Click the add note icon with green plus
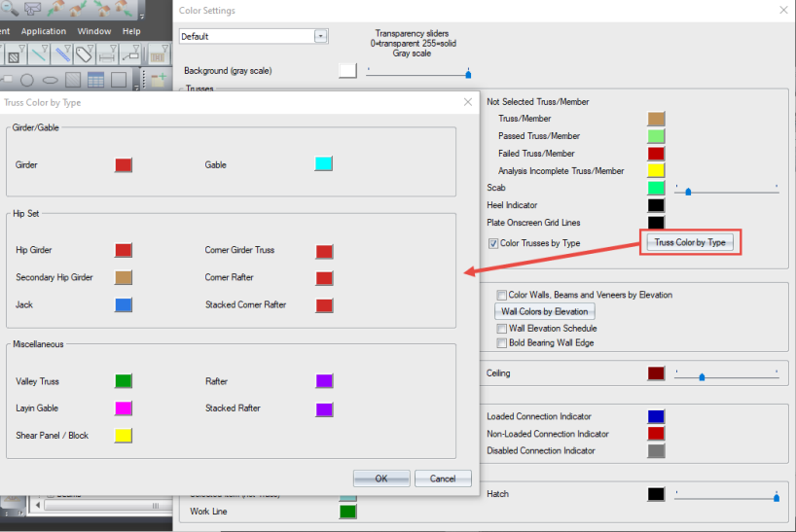The width and height of the screenshot is (796, 532). (159, 80)
